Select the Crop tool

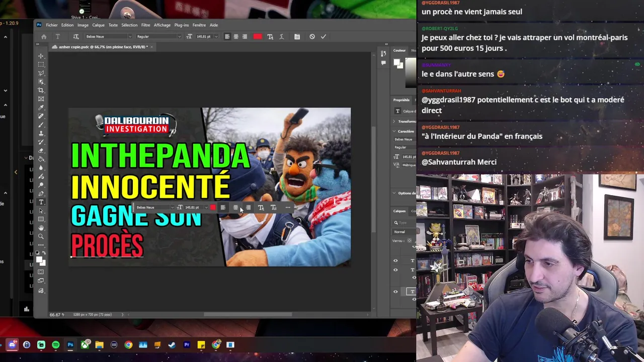(x=41, y=90)
